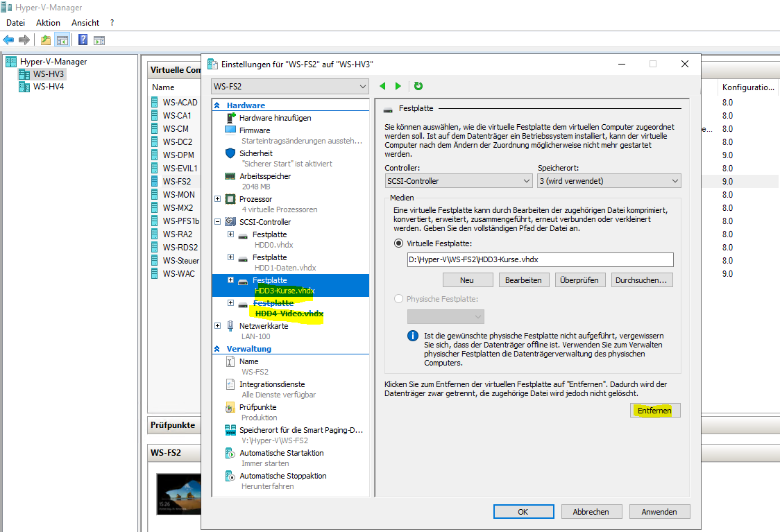Click the Bearbeiten button
This screenshot has width=780, height=532.
[x=523, y=280]
